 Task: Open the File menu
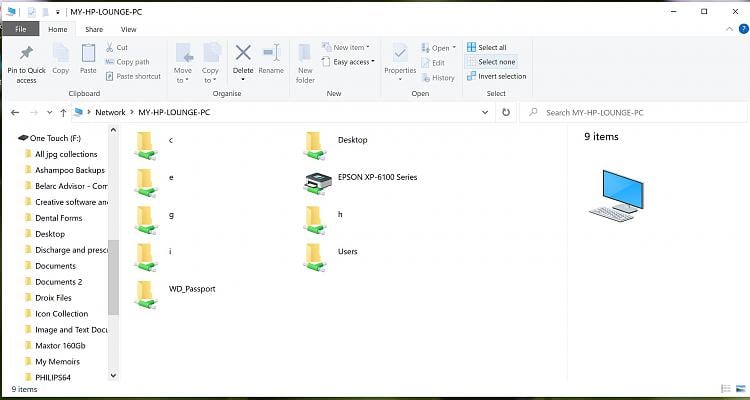tap(21, 29)
